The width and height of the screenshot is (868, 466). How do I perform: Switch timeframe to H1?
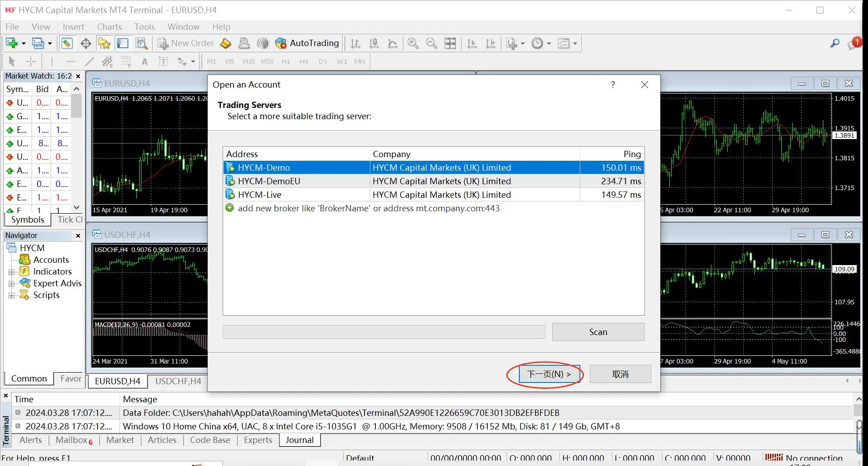(286, 61)
